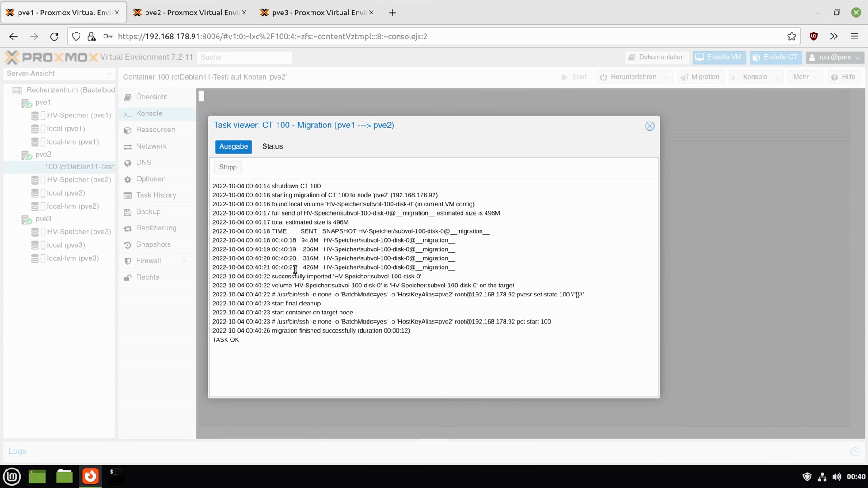The image size is (868, 488).
Task: Click the Erstelle CT button
Action: coord(776,57)
